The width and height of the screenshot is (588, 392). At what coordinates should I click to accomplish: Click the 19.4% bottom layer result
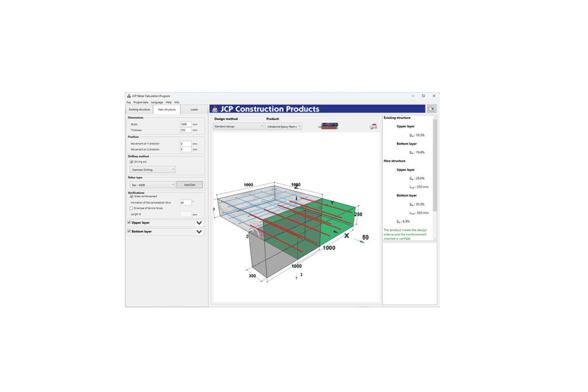coord(417,152)
